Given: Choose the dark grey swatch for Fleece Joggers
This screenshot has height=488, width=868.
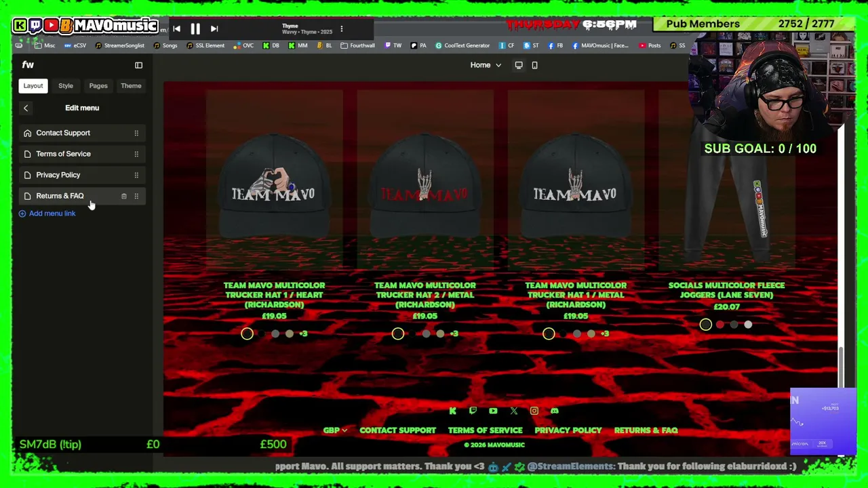Looking at the screenshot, I should (734, 325).
